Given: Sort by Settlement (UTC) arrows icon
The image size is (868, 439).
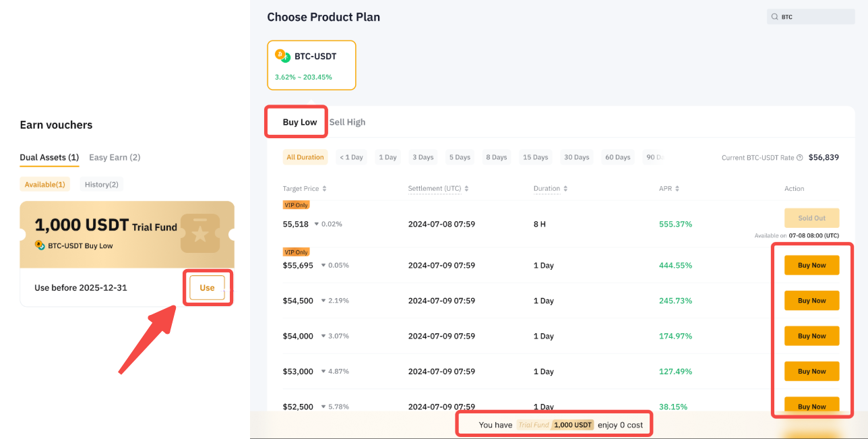Looking at the screenshot, I should pyautogui.click(x=466, y=189).
